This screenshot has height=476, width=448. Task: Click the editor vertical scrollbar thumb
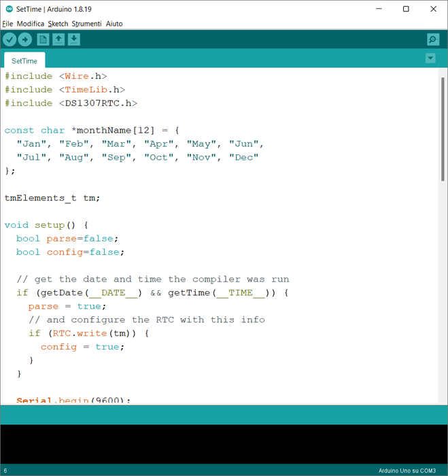443,129
